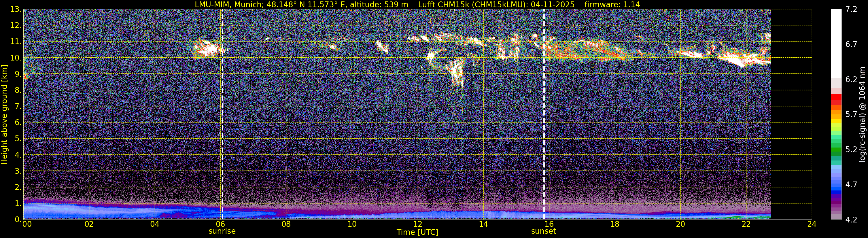Click the "7.2" colorbar tick value
868x238 pixels.
[851, 9]
